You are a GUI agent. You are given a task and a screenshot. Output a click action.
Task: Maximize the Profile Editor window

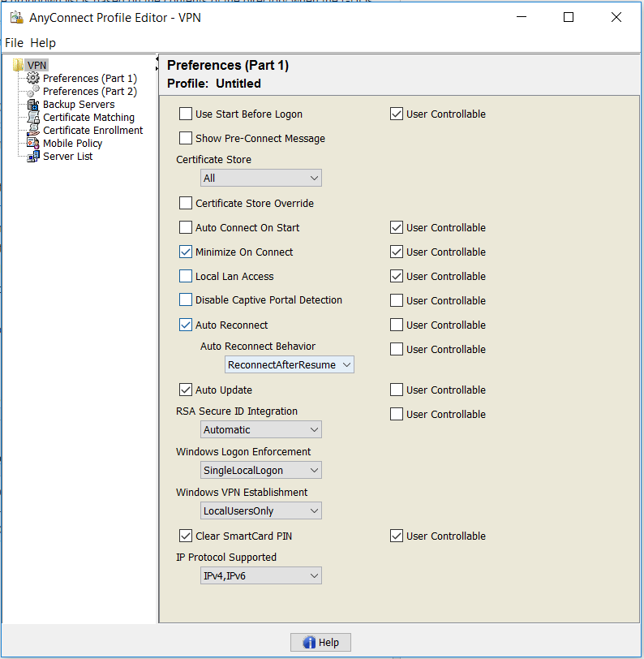click(x=569, y=17)
